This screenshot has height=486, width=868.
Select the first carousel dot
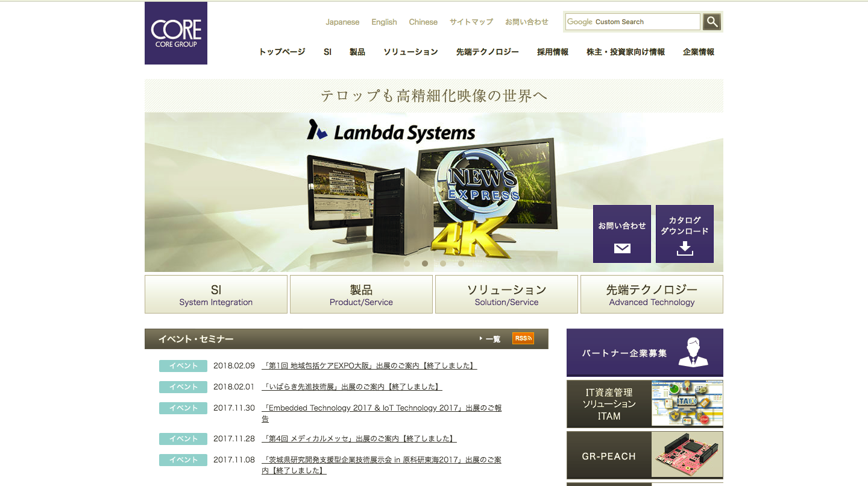tap(407, 264)
